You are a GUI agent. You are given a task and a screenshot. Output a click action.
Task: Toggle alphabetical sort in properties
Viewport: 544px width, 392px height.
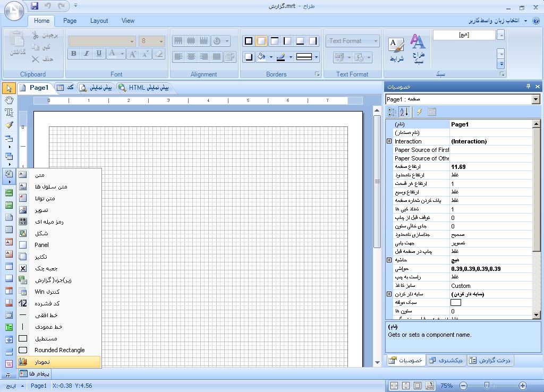point(404,112)
